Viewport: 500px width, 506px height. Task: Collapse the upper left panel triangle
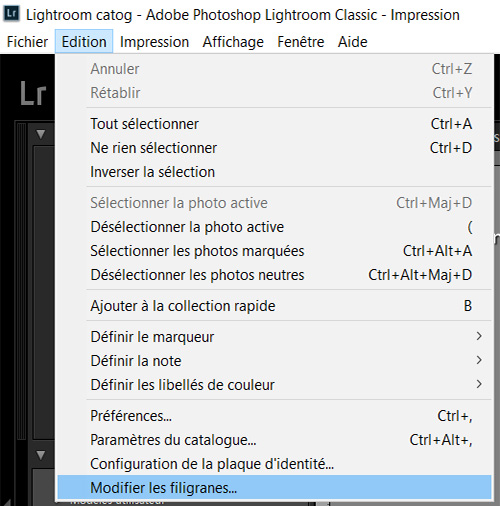[41, 134]
